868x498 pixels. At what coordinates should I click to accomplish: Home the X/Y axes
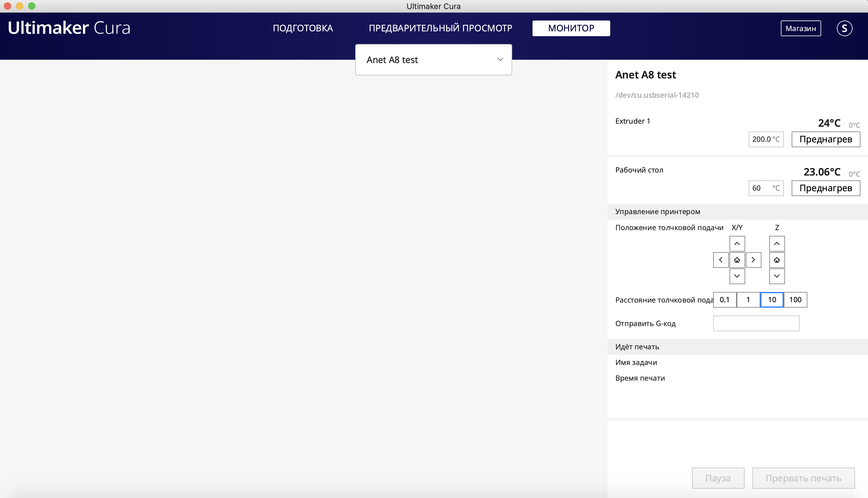(737, 260)
